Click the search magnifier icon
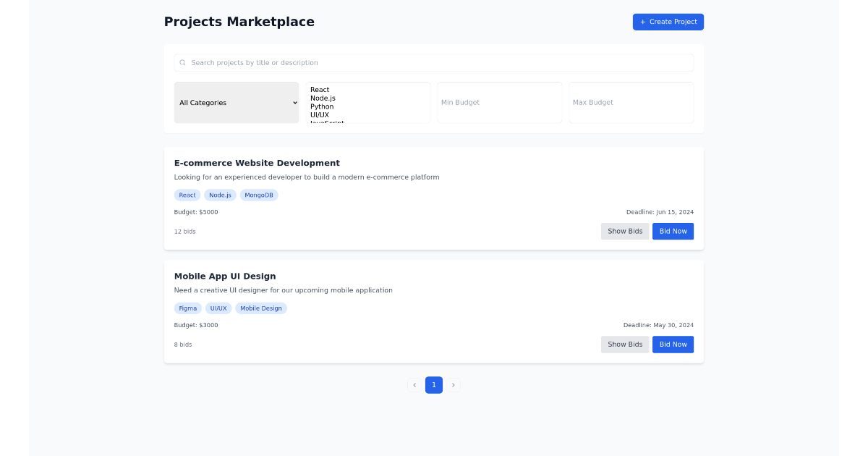Image resolution: width=868 pixels, height=456 pixels. pos(182,62)
